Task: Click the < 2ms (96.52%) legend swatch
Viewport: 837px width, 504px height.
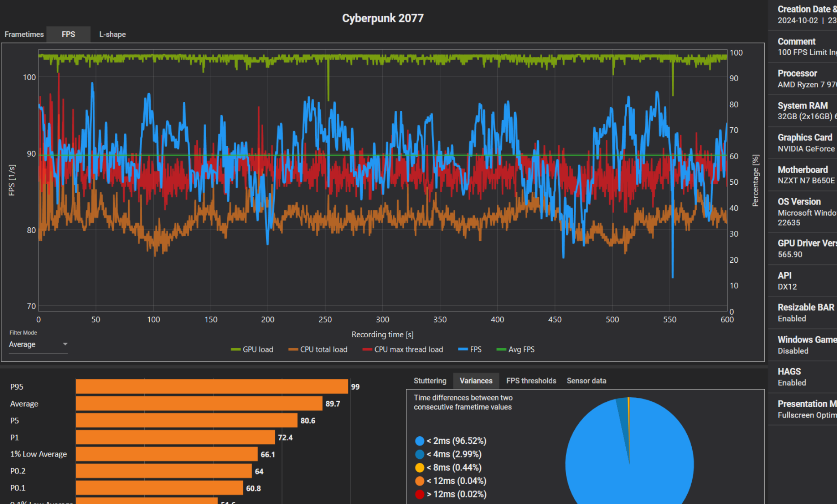Action: tap(420, 441)
